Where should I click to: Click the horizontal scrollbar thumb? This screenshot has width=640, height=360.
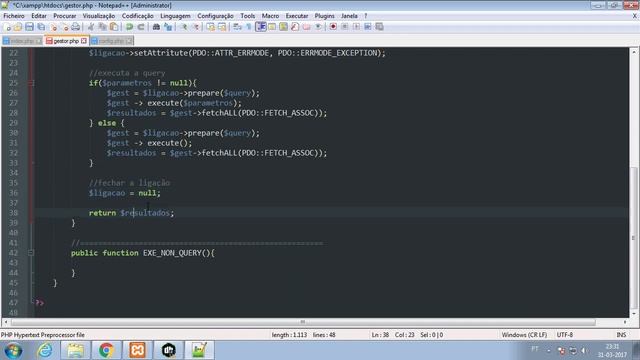coord(302,322)
